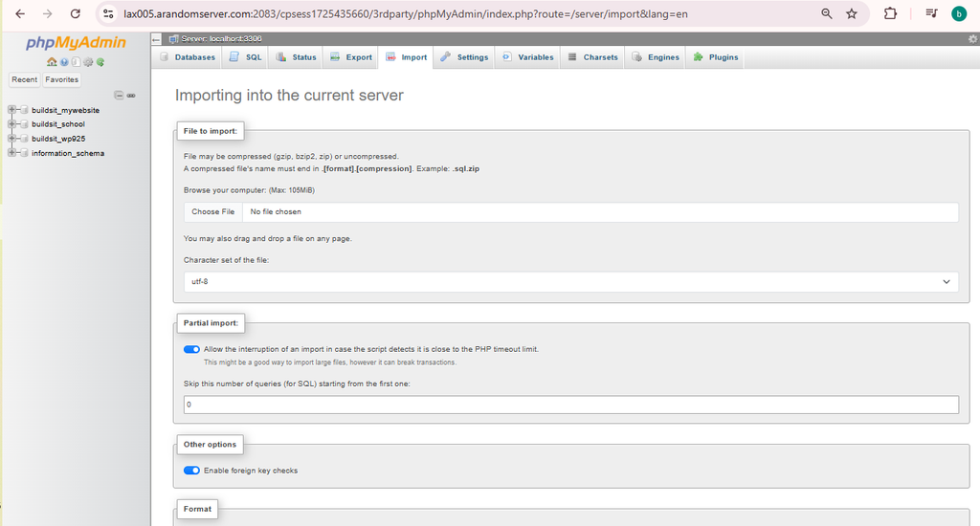Click the browser address bar URL
980x526 pixels.
pyautogui.click(x=406, y=13)
